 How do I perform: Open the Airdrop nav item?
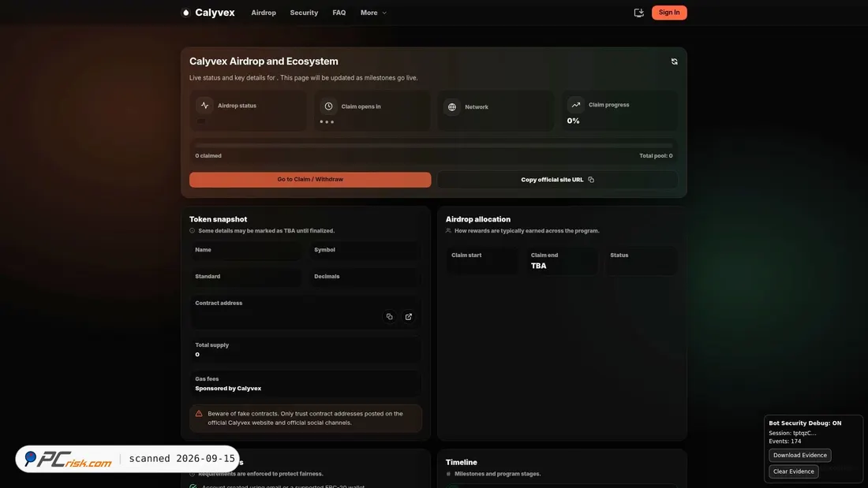pyautogui.click(x=264, y=13)
